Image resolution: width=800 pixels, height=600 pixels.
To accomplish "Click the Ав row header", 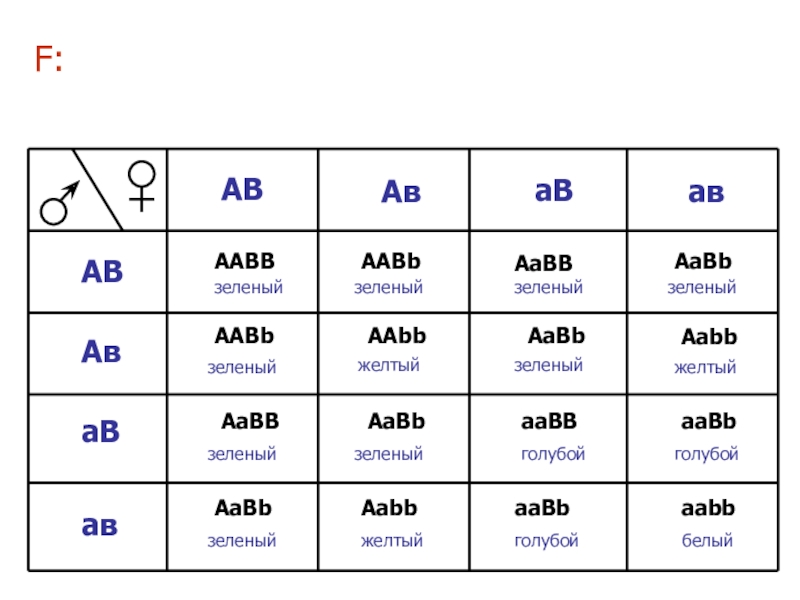I will pos(101,352).
